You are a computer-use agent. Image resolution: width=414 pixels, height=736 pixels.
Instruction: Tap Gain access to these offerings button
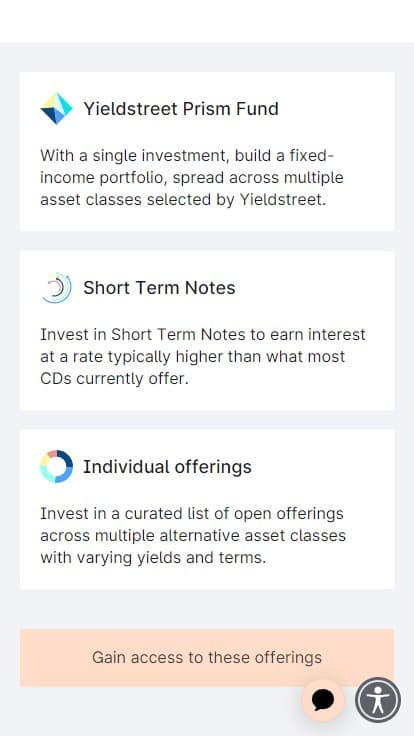(x=207, y=658)
